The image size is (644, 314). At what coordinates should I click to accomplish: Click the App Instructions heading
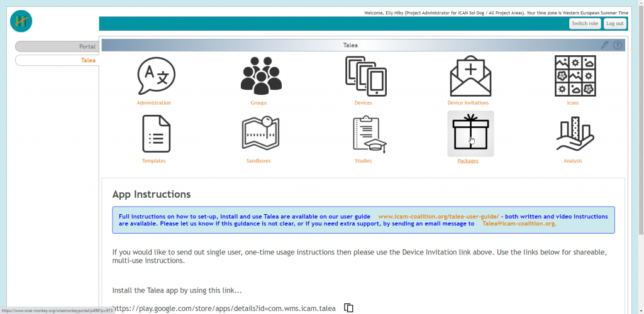pos(151,194)
